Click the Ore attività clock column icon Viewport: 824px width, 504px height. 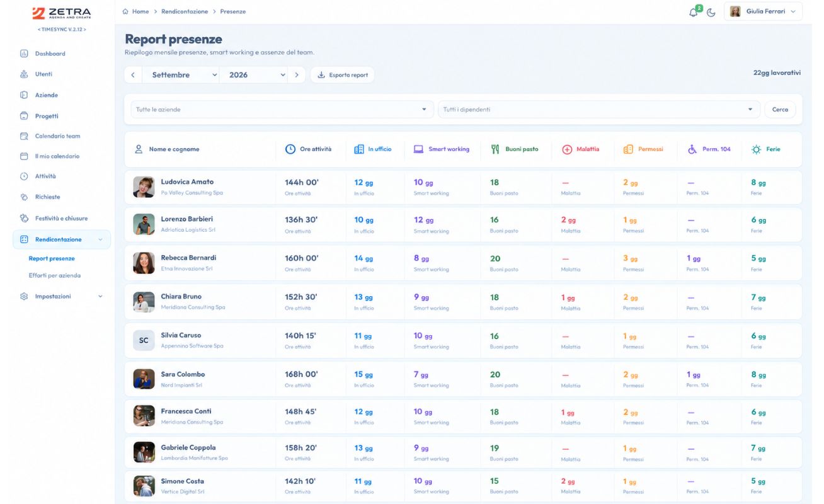click(290, 149)
